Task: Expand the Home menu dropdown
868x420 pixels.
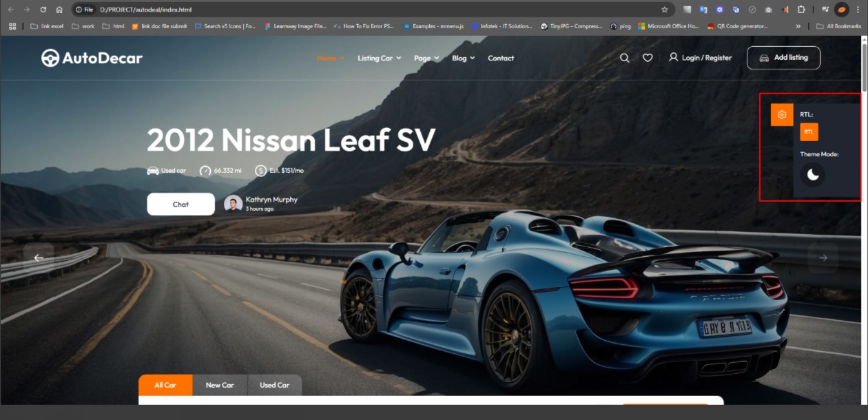Action: point(331,58)
